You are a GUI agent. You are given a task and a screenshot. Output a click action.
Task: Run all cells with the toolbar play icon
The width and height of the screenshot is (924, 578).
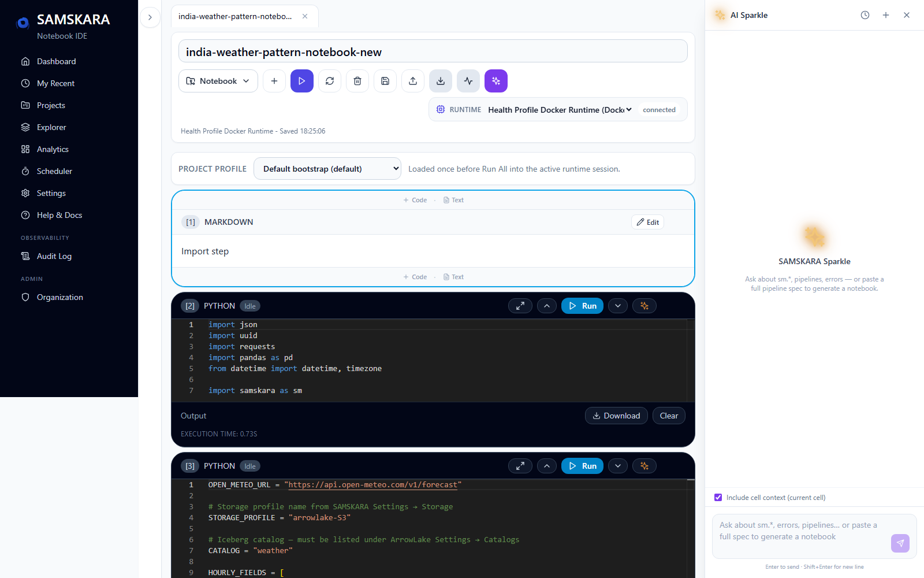(x=302, y=81)
